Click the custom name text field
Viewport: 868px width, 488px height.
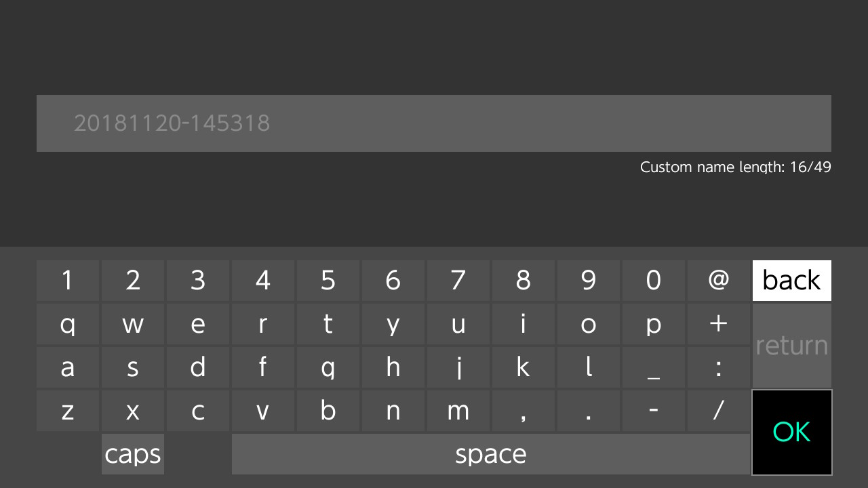[434, 123]
